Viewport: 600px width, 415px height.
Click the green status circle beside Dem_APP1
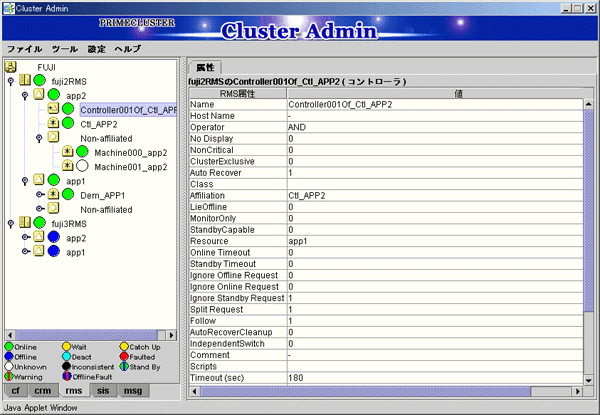[x=68, y=194]
